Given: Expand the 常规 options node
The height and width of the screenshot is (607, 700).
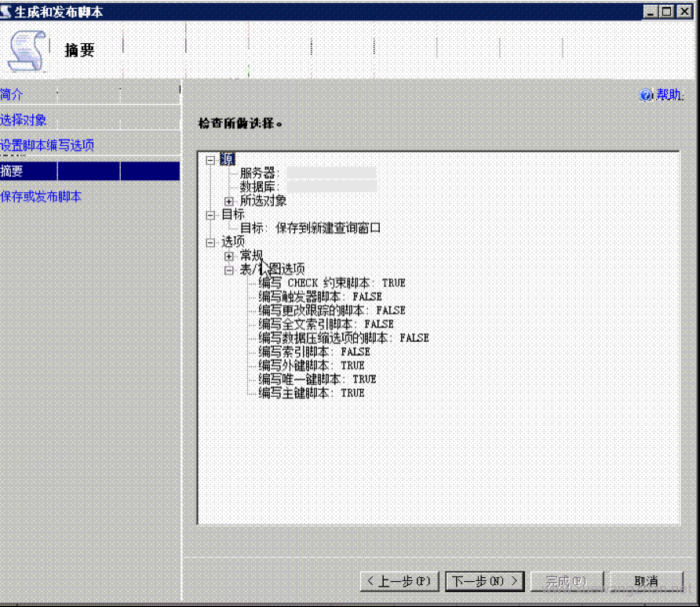Looking at the screenshot, I should point(229,256).
